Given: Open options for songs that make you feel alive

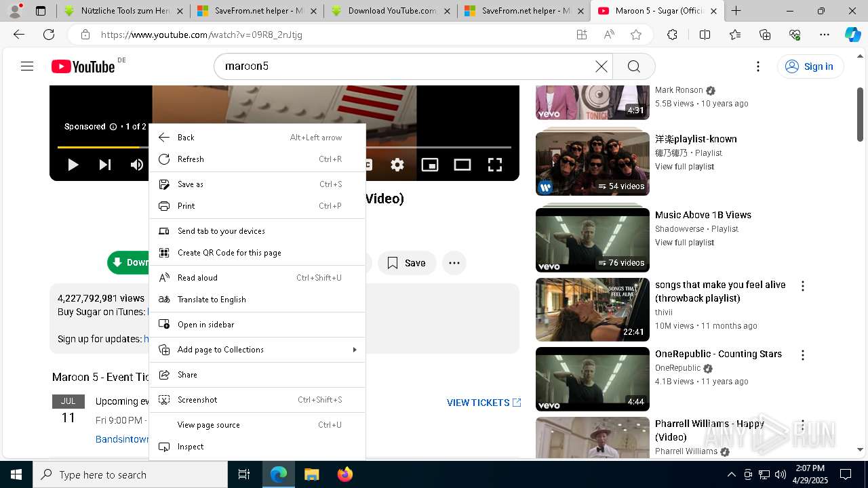Looking at the screenshot, I should 803,286.
